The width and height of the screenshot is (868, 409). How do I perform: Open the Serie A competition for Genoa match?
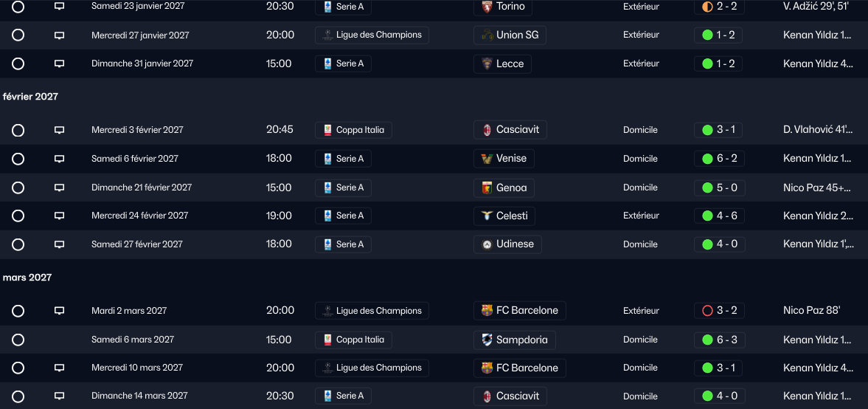343,188
